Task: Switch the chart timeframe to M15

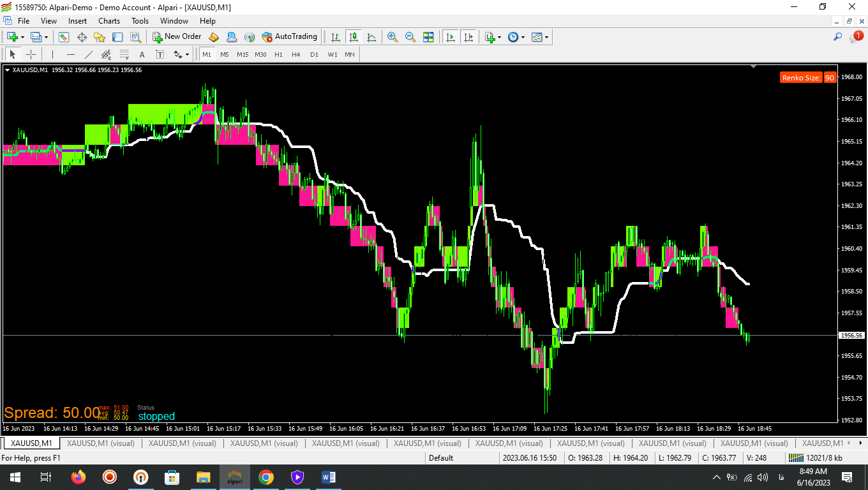Action: pos(243,54)
